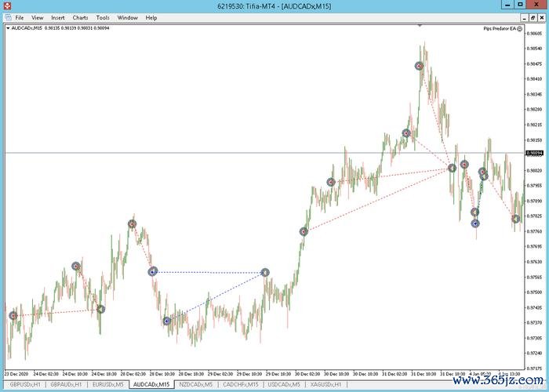The height and width of the screenshot is (392, 549).
Task: Click the OHLC values 0.98135 0.98139 0.98031 0.98094
Action: point(77,28)
